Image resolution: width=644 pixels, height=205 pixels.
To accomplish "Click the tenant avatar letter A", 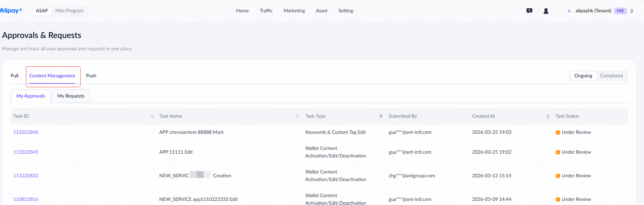I will point(569,11).
